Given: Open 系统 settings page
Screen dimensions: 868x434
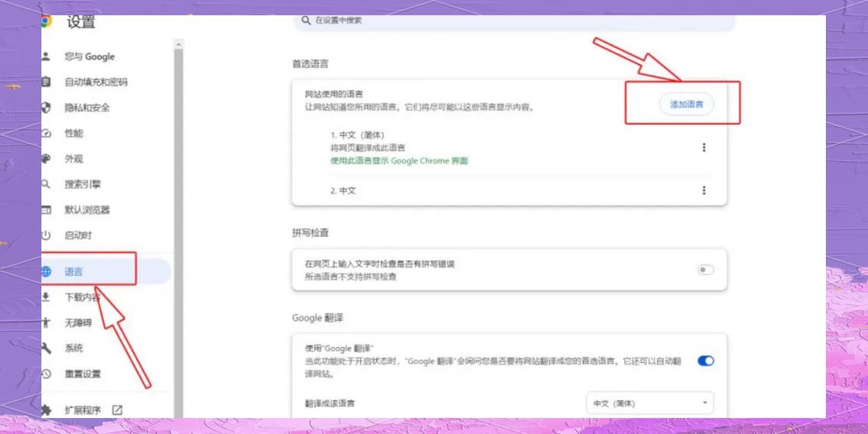Looking at the screenshot, I should click(73, 348).
